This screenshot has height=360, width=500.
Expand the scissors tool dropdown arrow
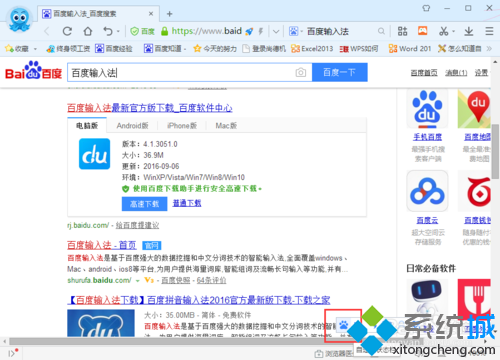454,32
